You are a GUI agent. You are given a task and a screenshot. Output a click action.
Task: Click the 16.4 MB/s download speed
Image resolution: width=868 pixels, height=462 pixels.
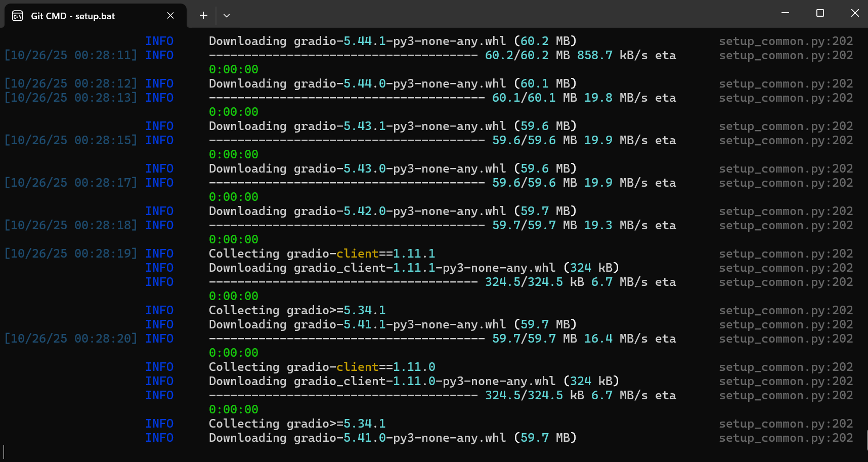point(616,339)
